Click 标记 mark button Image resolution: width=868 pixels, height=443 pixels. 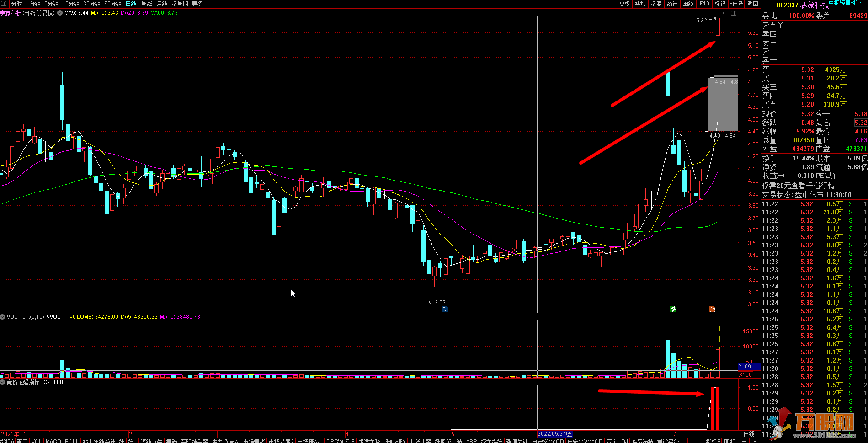pyautogui.click(x=720, y=4)
